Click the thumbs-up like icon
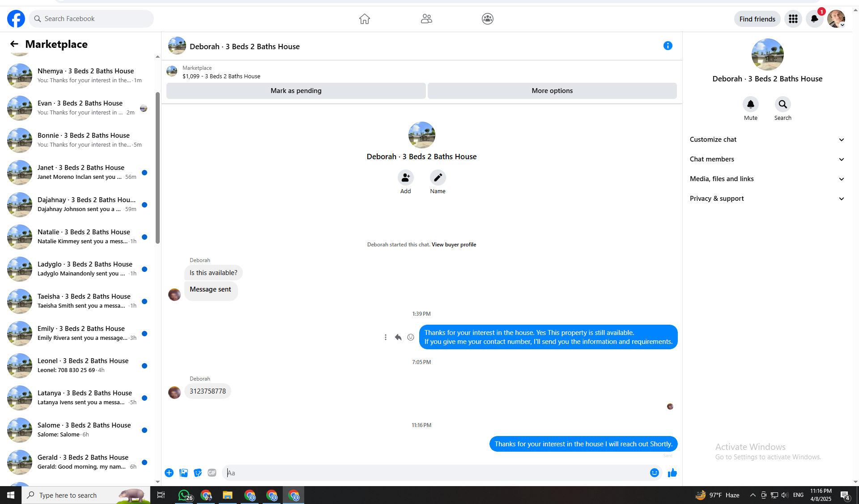Image resolution: width=859 pixels, height=504 pixels. [x=672, y=473]
